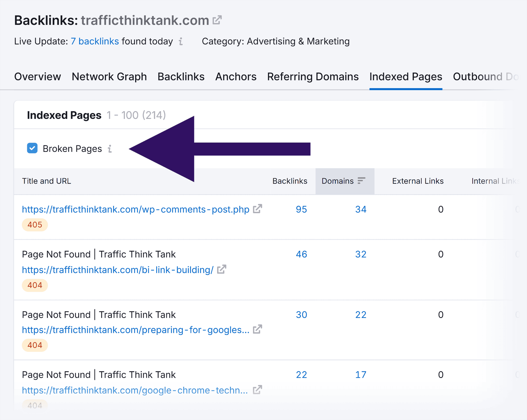The height and width of the screenshot is (420, 527).
Task: Open bi-link-building page via external link icon
Action: point(222,269)
